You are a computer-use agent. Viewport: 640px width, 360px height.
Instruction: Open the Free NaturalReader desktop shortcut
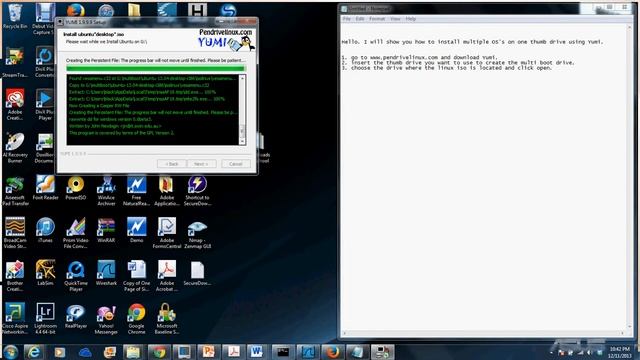136,191
